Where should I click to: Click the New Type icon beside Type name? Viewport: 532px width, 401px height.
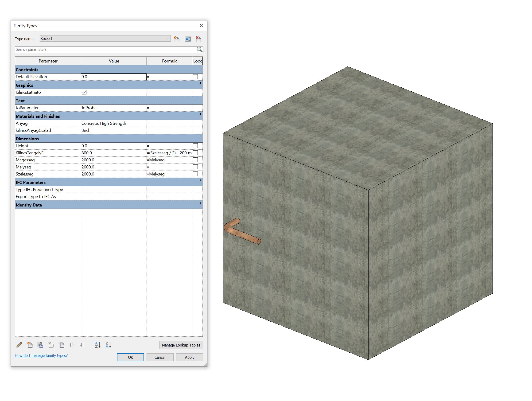177,39
